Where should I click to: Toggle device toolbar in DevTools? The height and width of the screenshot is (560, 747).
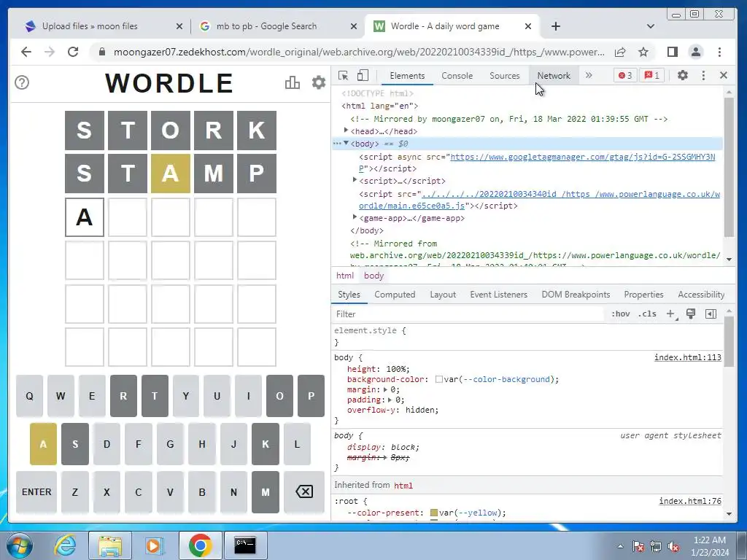tap(363, 75)
